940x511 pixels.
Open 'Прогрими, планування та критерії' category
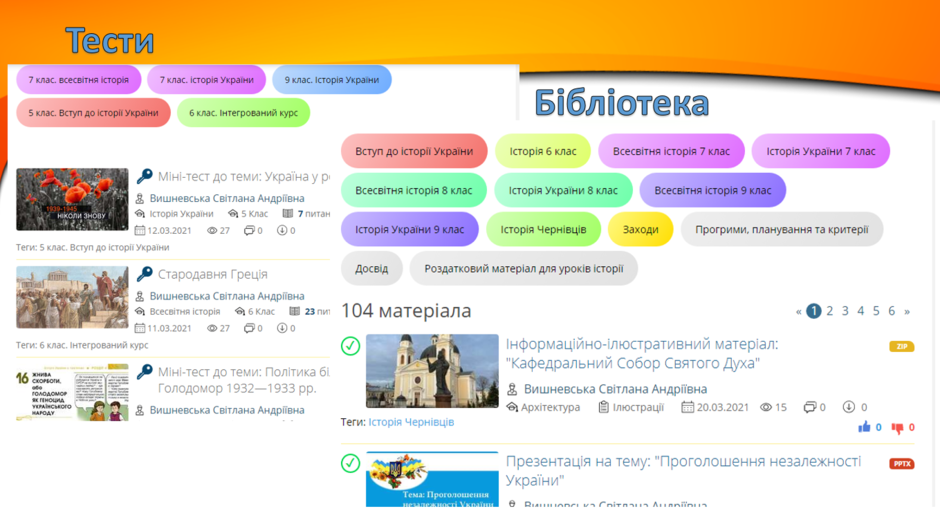[x=782, y=229]
